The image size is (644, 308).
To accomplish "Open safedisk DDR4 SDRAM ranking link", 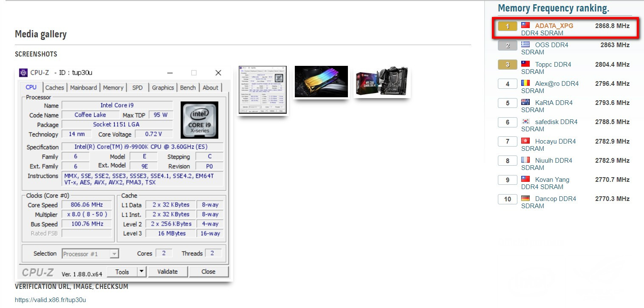I will click(x=550, y=125).
